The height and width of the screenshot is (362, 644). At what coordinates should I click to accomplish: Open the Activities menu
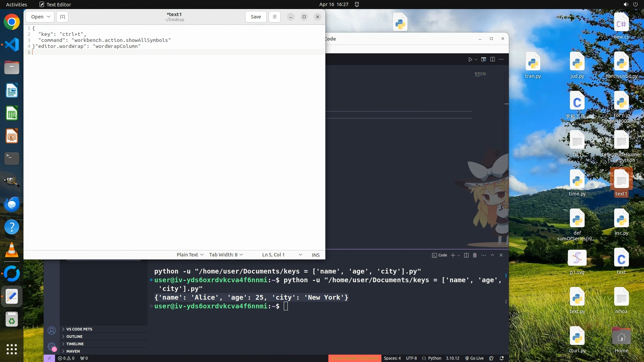(x=16, y=4)
